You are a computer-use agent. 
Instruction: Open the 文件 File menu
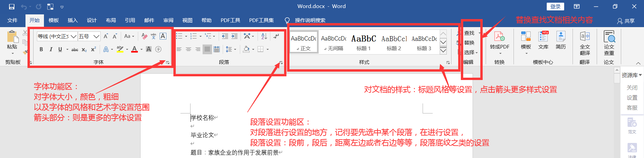12,20
